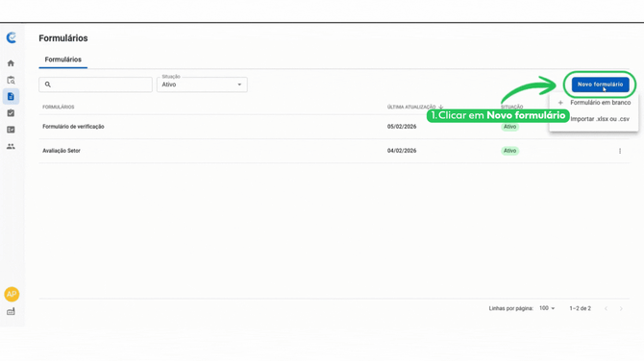
Task: Click the app logo at sidebar top
Action: 12,37
